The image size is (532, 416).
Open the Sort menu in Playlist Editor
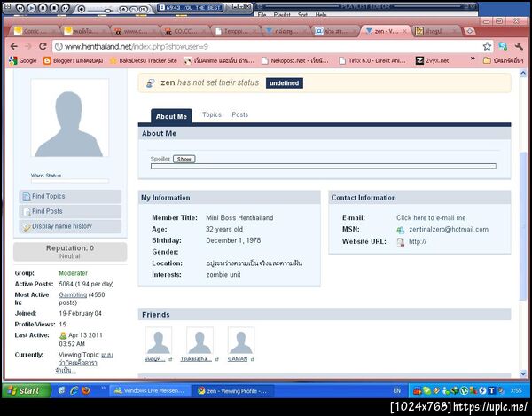[302, 14]
